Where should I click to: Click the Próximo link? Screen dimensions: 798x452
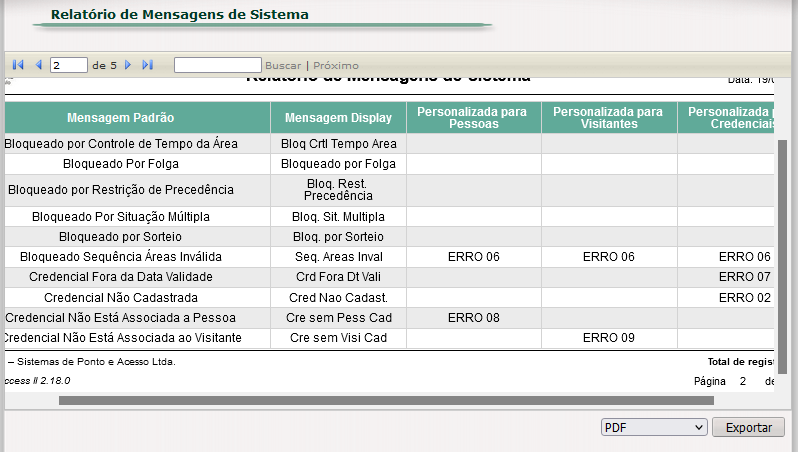tap(336, 66)
